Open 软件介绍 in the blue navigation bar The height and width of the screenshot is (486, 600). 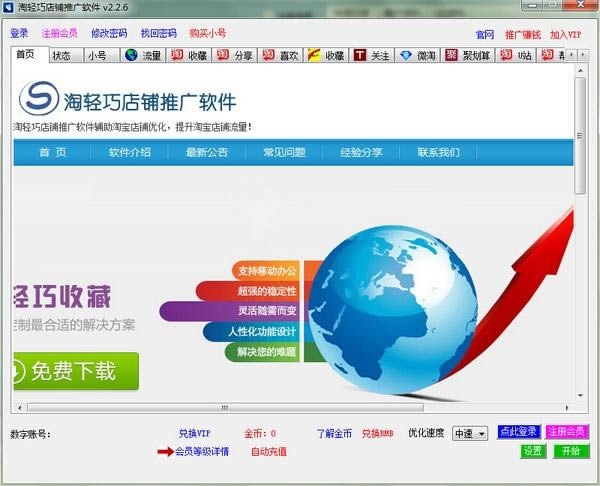click(x=129, y=152)
